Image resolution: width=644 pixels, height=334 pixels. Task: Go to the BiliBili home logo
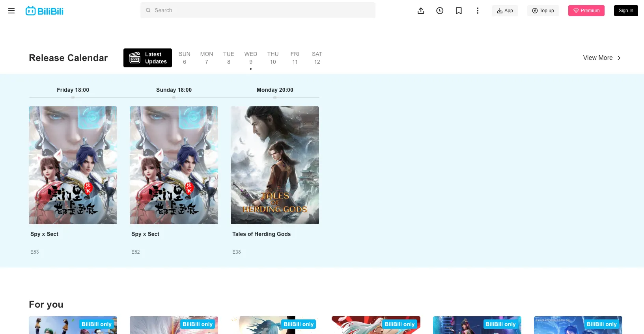click(x=45, y=11)
